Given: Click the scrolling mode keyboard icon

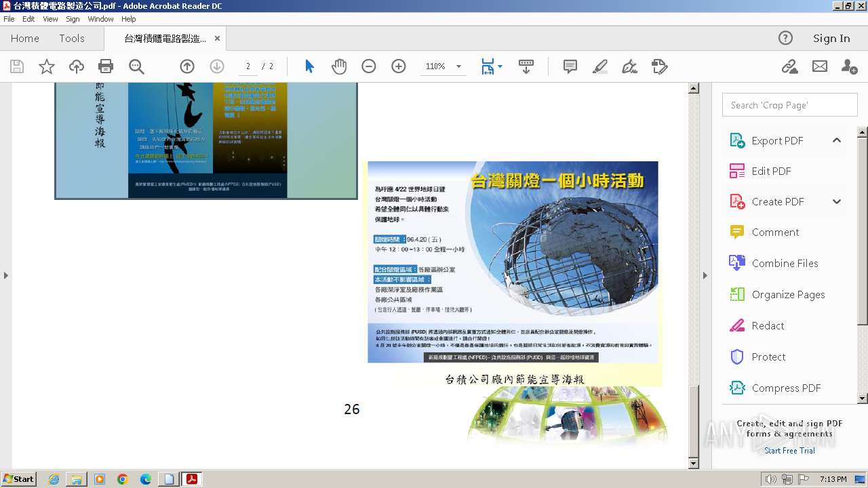Looking at the screenshot, I should tap(526, 66).
